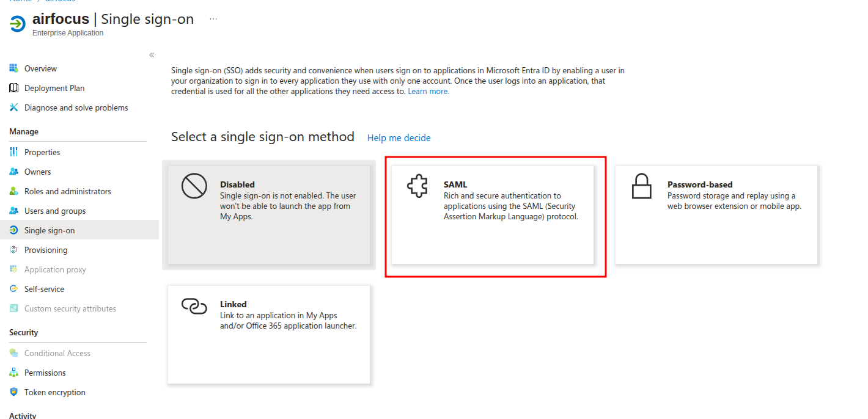Click the Self-service icon

[13, 289]
